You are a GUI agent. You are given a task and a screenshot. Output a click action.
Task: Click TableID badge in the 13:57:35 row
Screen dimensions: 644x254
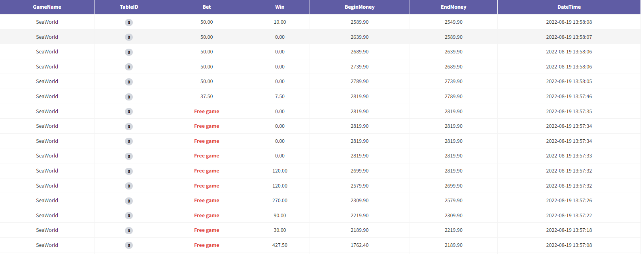[129, 112]
